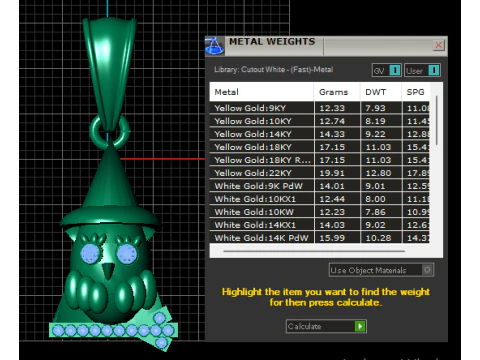Sort by the Metal column header
The image size is (480, 360).
[x=262, y=92]
